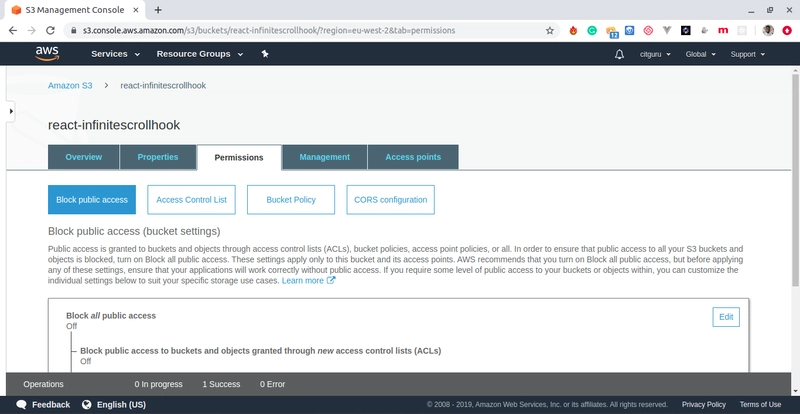This screenshot has width=800, height=414.
Task: Click '0 In progress' in operations bar
Action: [159, 384]
